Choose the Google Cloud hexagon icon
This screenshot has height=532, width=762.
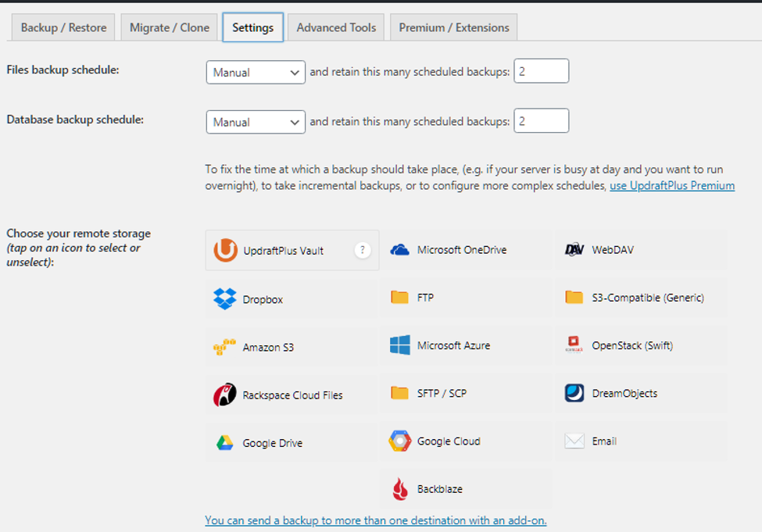[399, 441]
